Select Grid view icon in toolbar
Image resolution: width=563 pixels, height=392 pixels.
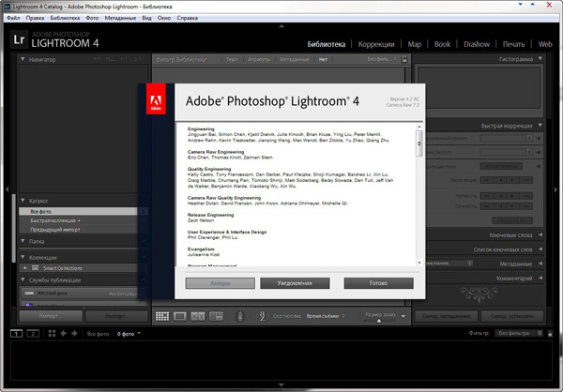point(161,317)
